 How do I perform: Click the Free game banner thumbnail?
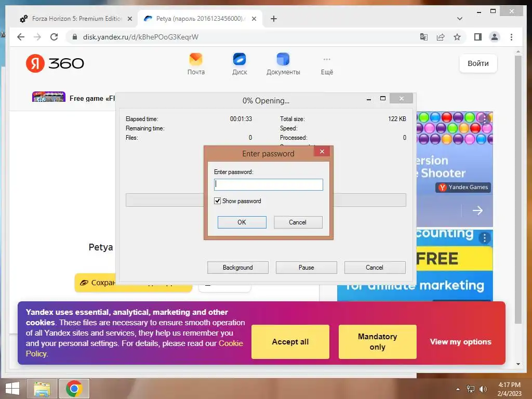(48, 97)
